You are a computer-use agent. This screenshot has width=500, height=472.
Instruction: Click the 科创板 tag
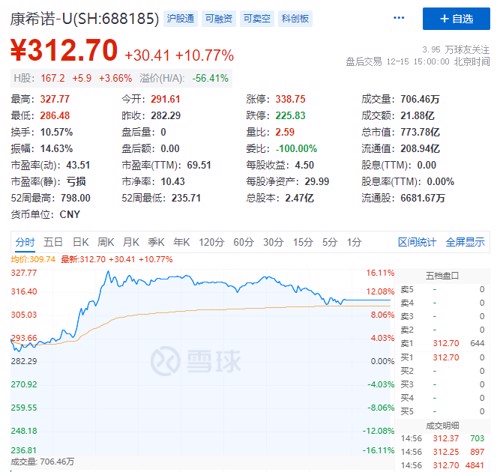pos(295,18)
